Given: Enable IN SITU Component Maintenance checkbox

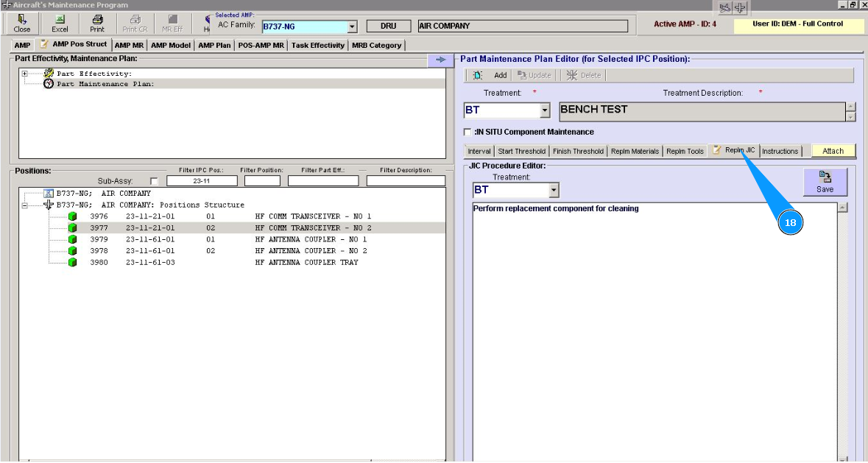Looking at the screenshot, I should [467, 132].
